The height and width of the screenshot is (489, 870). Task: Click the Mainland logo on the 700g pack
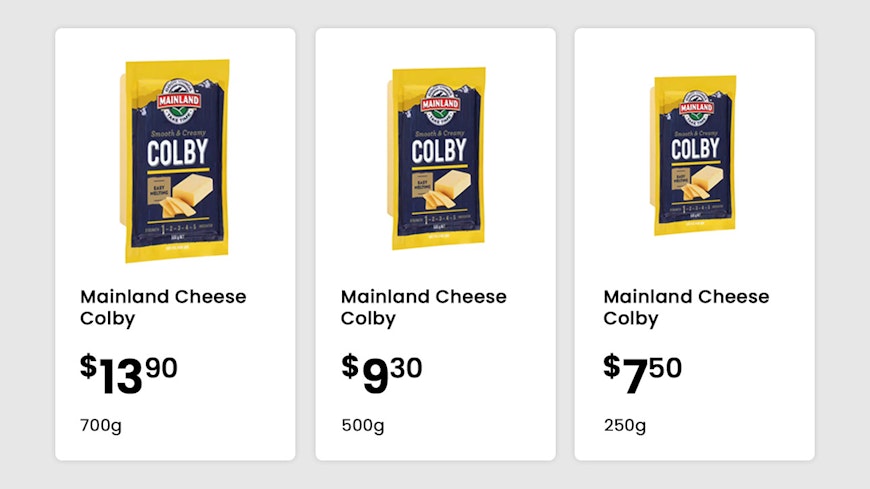click(178, 99)
